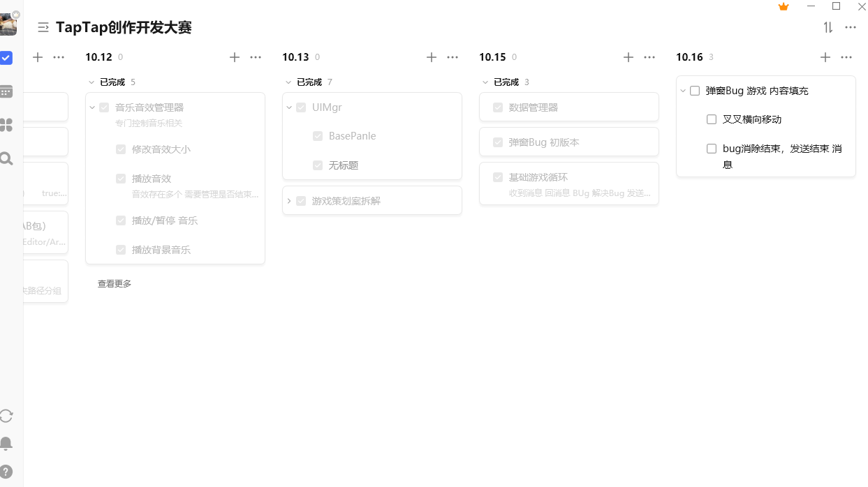Viewport: 868px width, 487px height.
Task: Click the plus icon of the leftmost cut-off column
Action: (38, 57)
